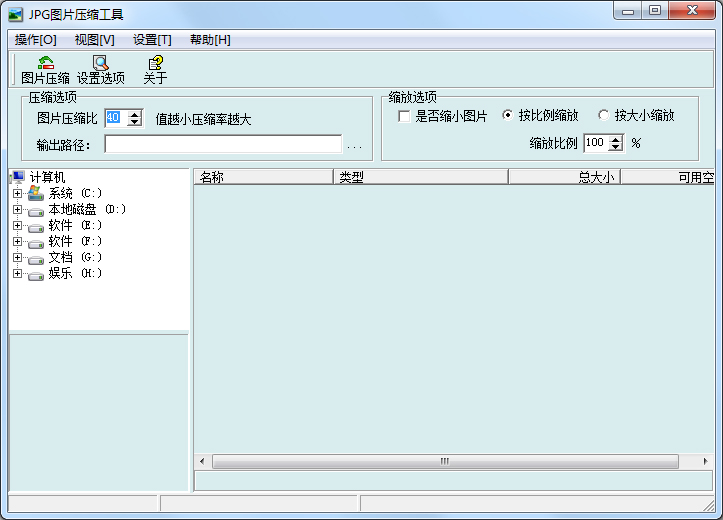Close the JPG图片压缩工具 window
723x520 pixels.
(692, 11)
